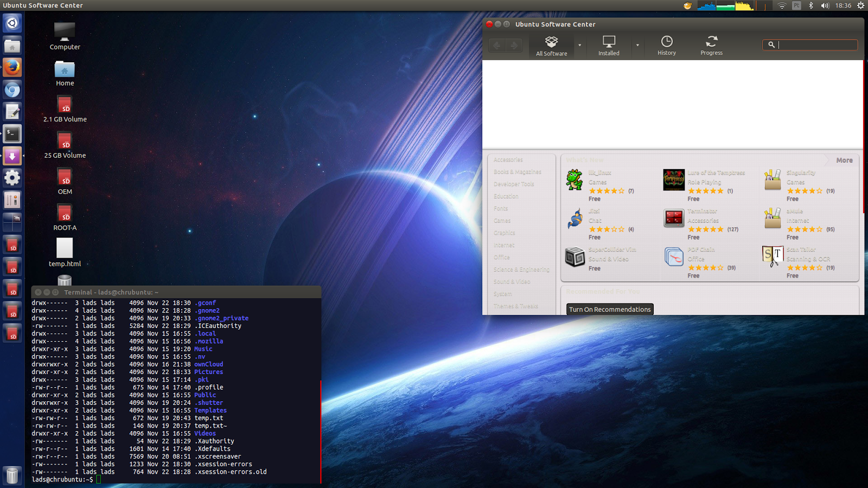Select the temp.html file on desktop
Viewport: 868px width, 488px height.
pos(65,253)
